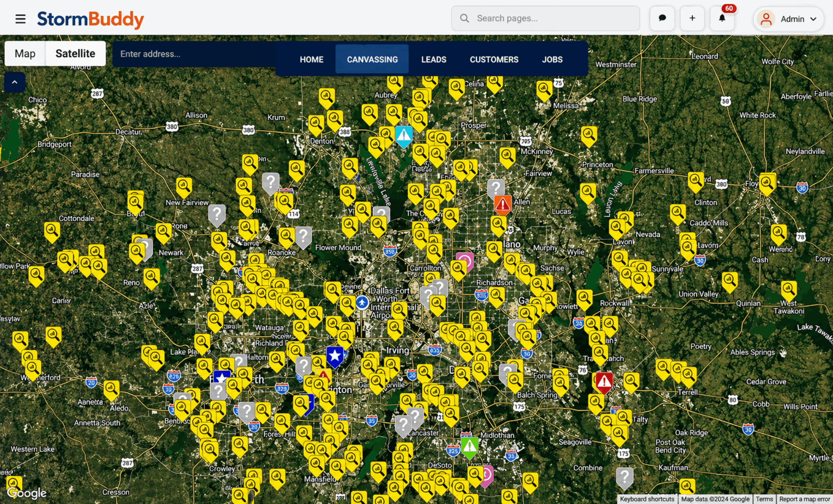Click the cyan warning marker near Denton
The height and width of the screenshot is (504, 833).
pyautogui.click(x=404, y=136)
